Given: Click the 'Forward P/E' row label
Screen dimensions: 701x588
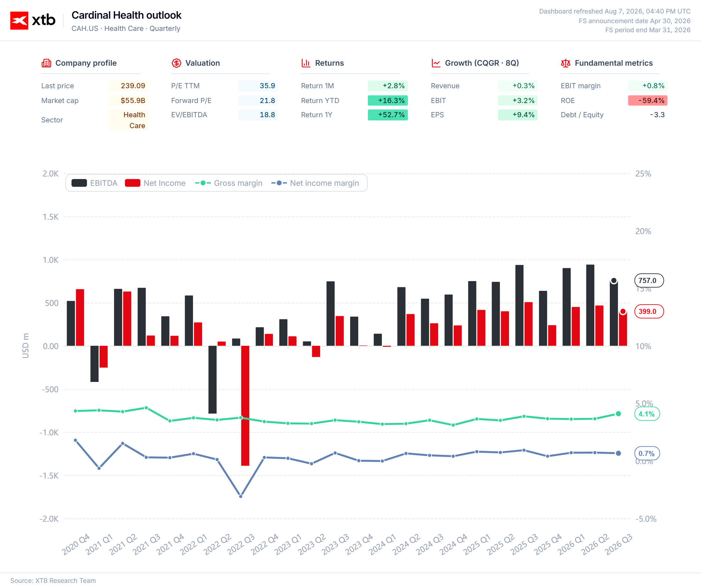Looking at the screenshot, I should 191,100.
